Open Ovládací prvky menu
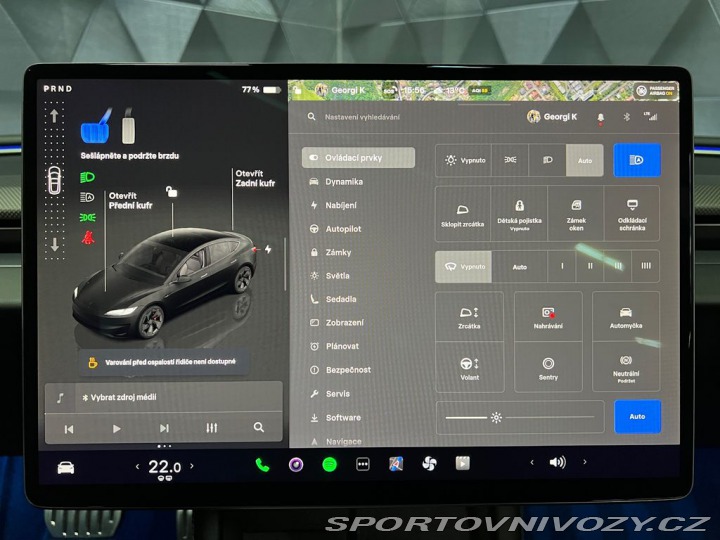This screenshot has width=720, height=540. 358,158
